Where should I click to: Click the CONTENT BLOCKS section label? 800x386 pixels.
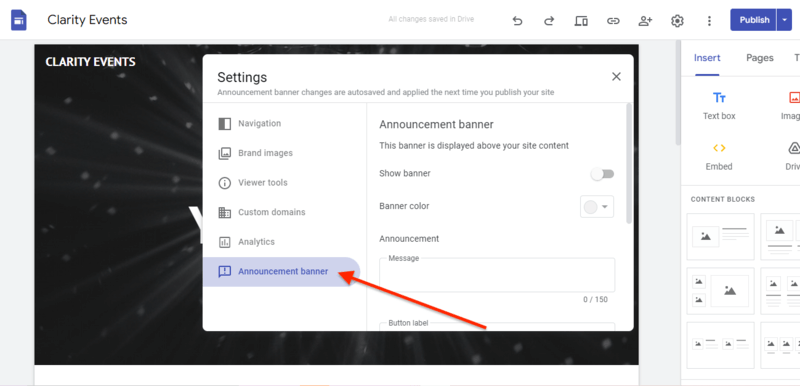(x=722, y=199)
